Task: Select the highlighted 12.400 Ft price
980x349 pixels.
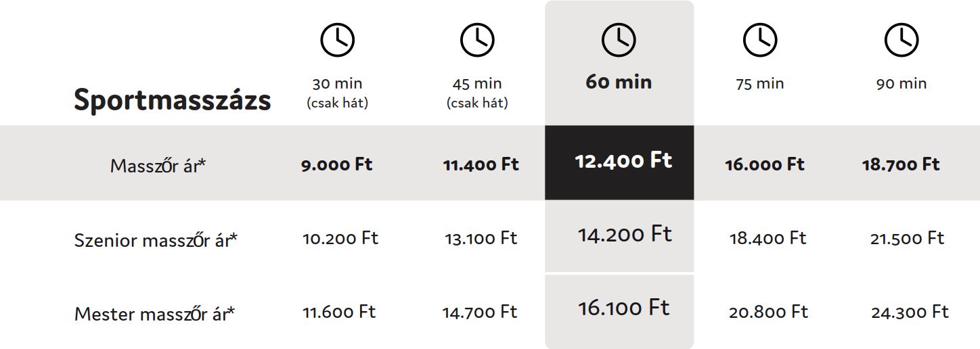Action: 623,161
